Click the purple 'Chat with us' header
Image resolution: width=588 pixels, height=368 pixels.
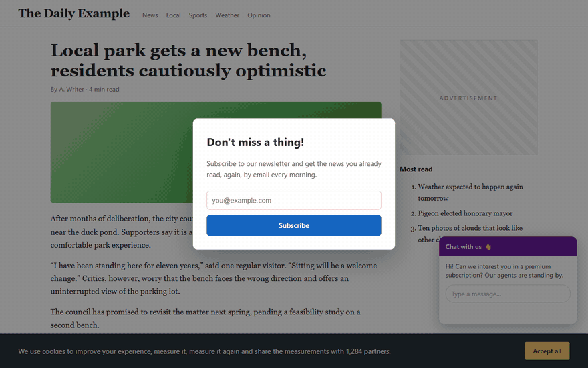point(508,246)
